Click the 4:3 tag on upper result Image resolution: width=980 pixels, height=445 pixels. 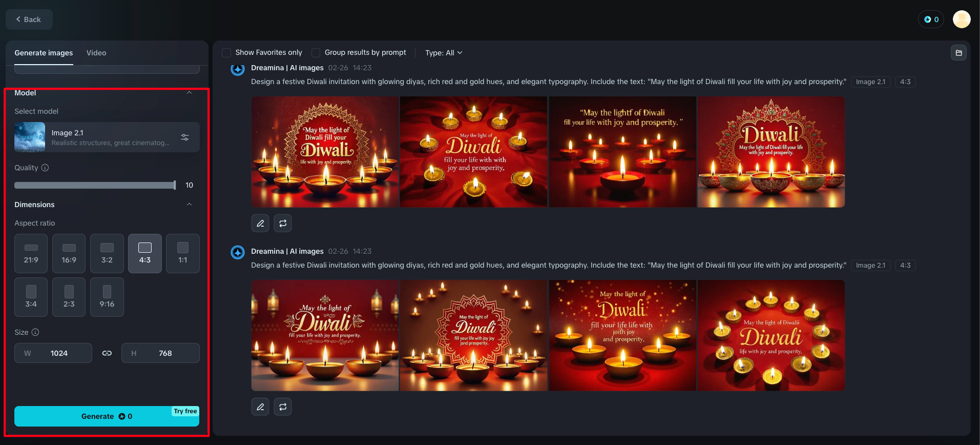905,82
